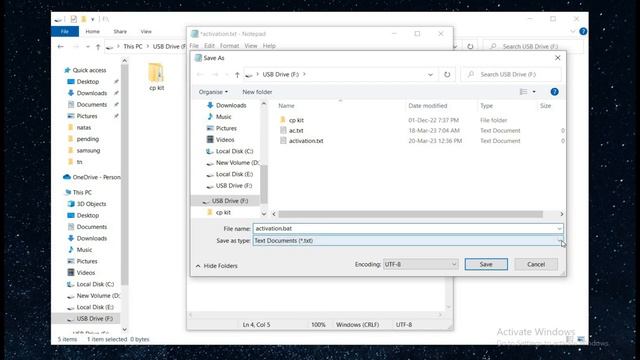Open Notepad Format menu
640x360 pixels.
(x=229, y=46)
